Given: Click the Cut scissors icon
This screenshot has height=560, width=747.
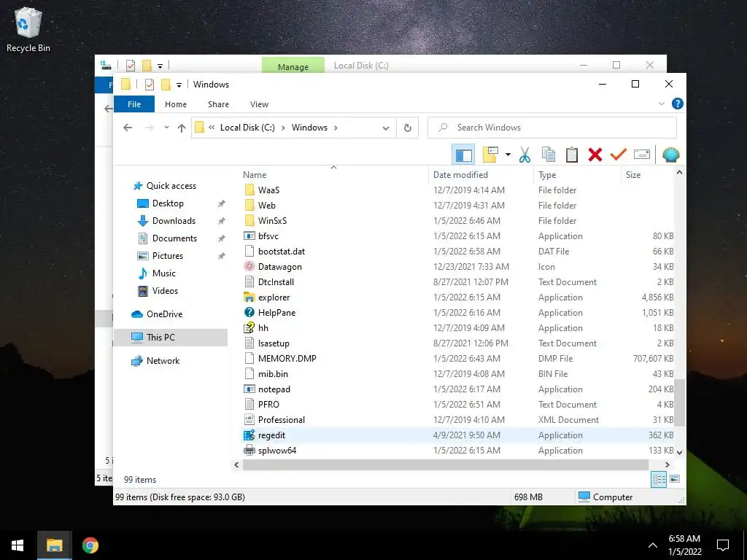Looking at the screenshot, I should 525,155.
